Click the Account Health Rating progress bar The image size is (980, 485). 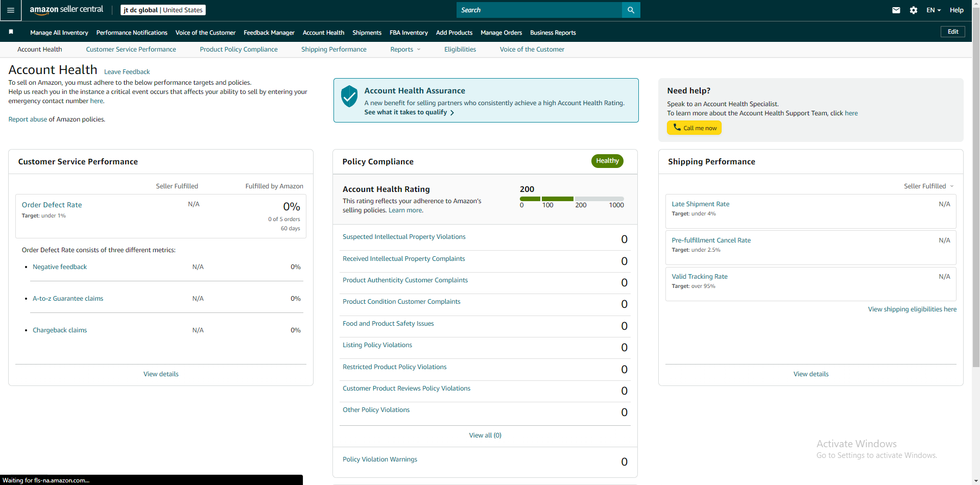(571, 199)
